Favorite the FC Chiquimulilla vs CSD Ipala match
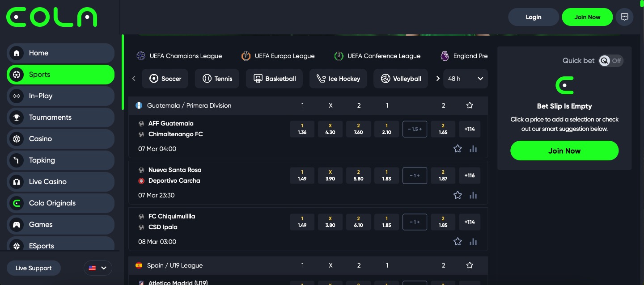 (x=458, y=242)
